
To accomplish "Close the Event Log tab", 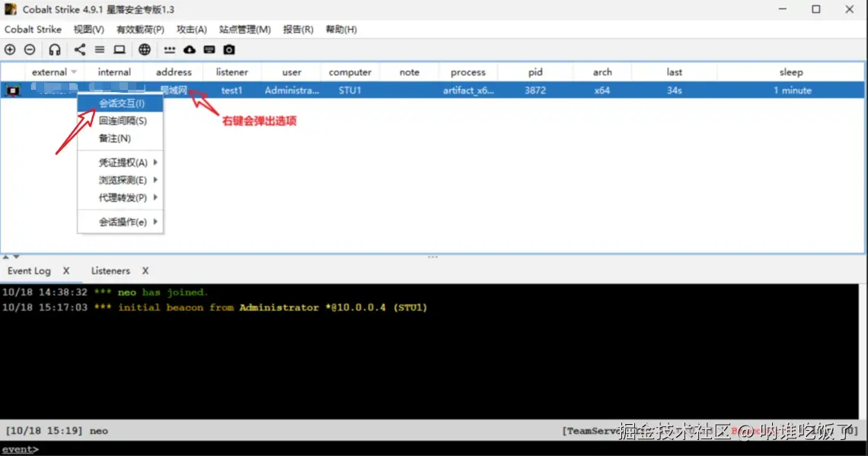I will point(66,270).
